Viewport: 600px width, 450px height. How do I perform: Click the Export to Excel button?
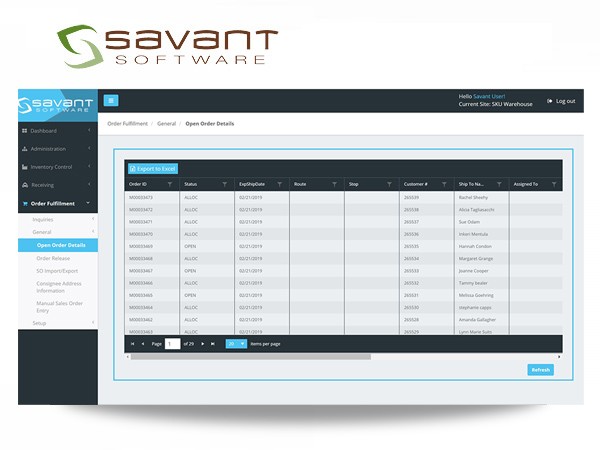click(153, 169)
